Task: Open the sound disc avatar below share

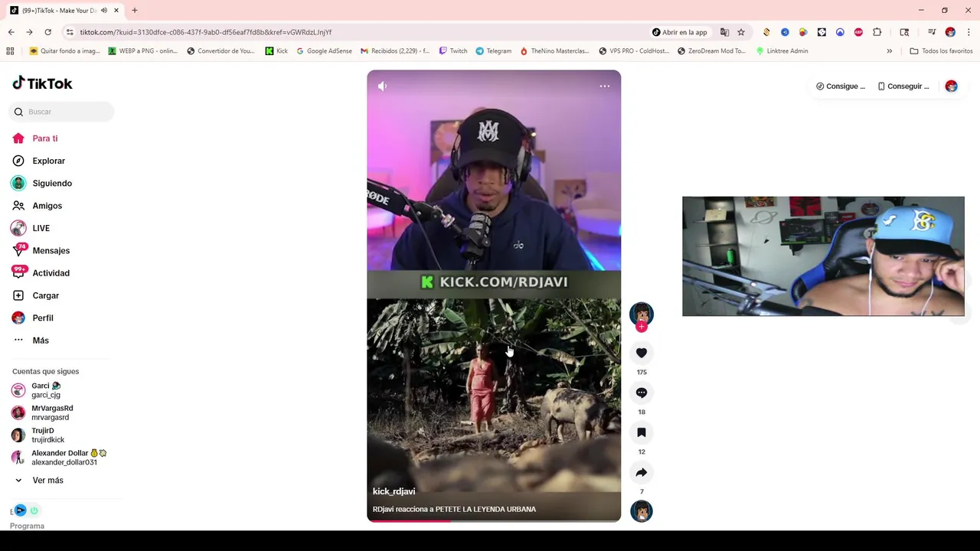Action: pyautogui.click(x=642, y=511)
